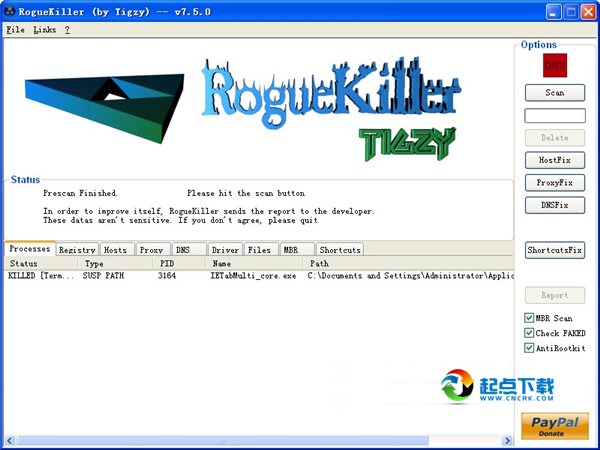This screenshot has height=450, width=600.
Task: Switch to the Hosts tab
Action: click(x=117, y=250)
